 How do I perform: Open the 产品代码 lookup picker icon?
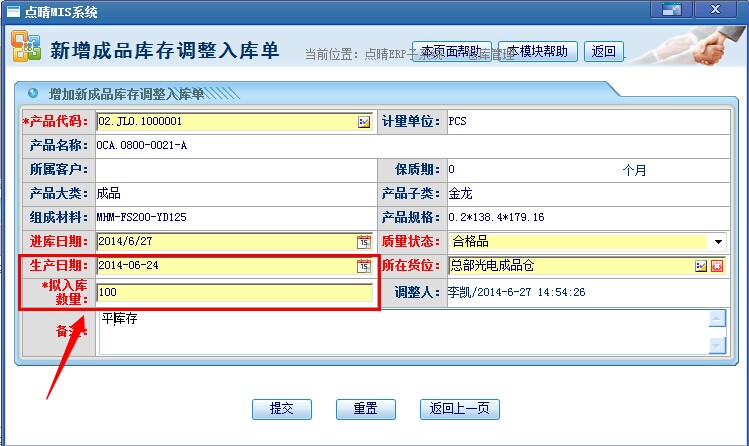pyautogui.click(x=364, y=122)
